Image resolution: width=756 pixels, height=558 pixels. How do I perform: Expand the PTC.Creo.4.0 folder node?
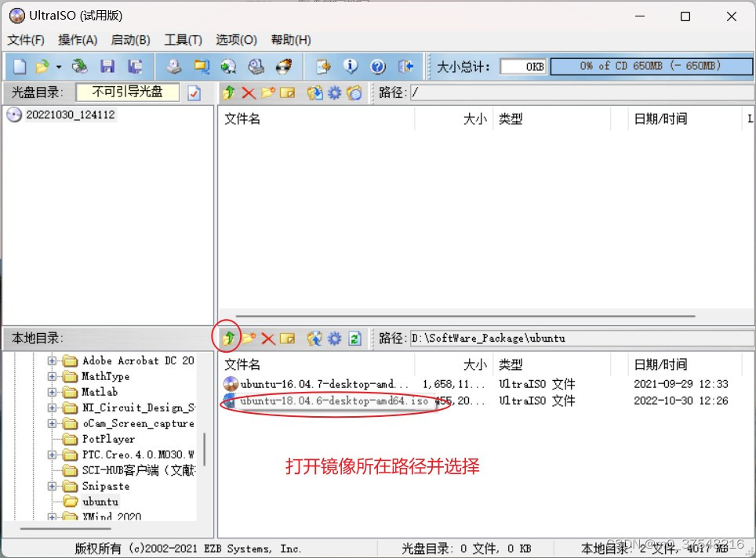[52, 455]
